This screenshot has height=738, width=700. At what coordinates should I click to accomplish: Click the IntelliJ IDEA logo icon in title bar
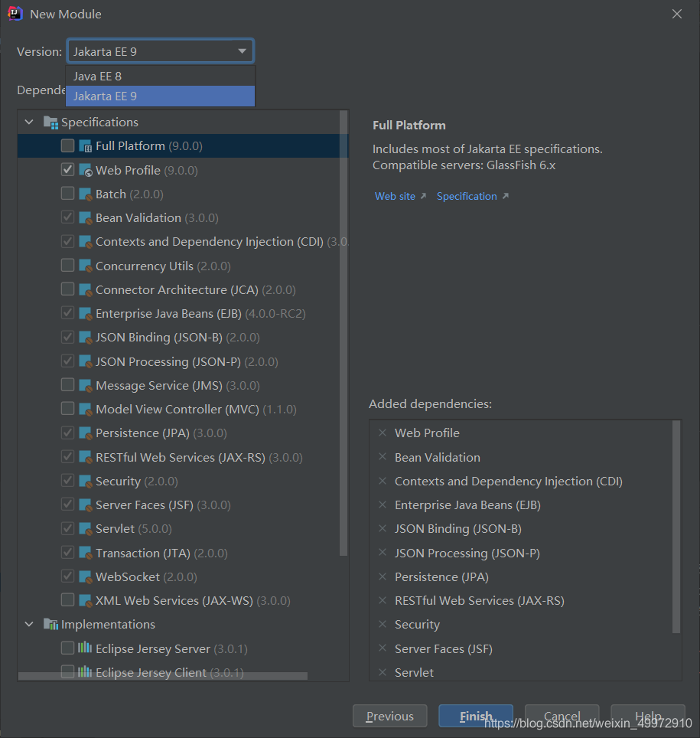(15, 14)
